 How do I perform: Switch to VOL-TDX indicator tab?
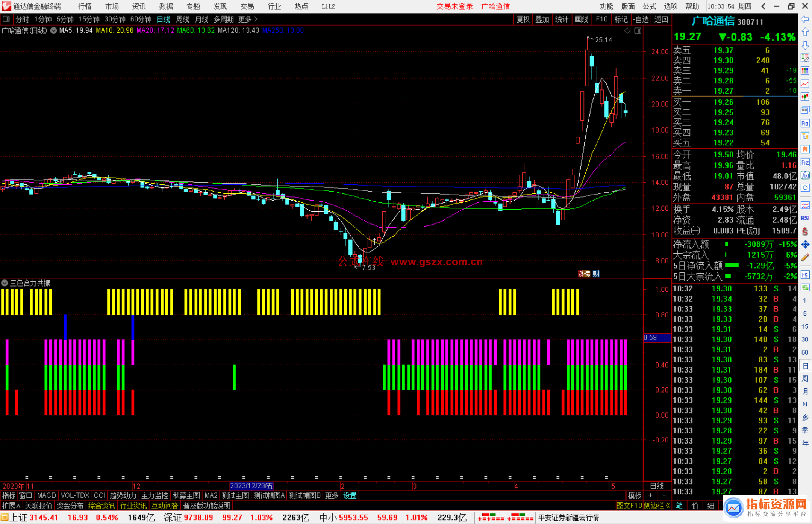click(x=75, y=495)
